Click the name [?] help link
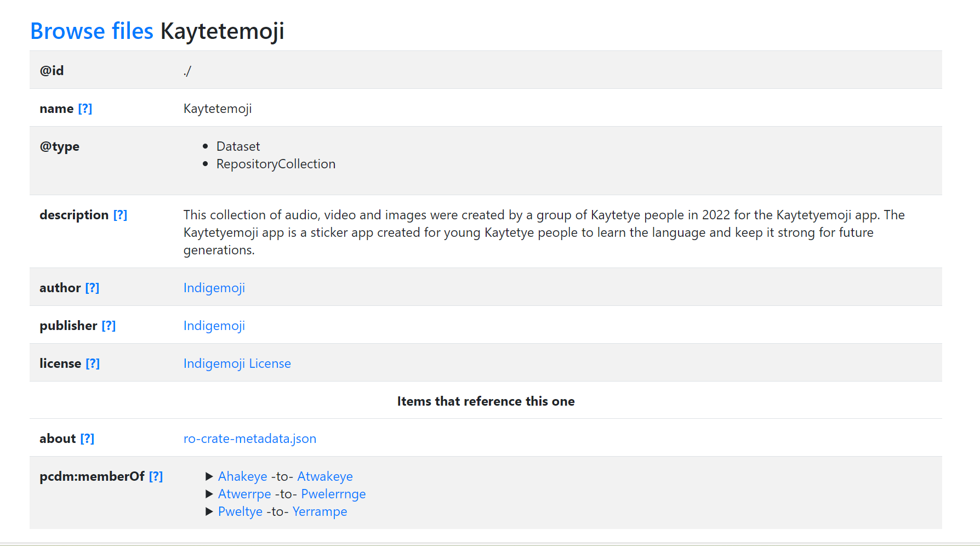 (x=85, y=109)
